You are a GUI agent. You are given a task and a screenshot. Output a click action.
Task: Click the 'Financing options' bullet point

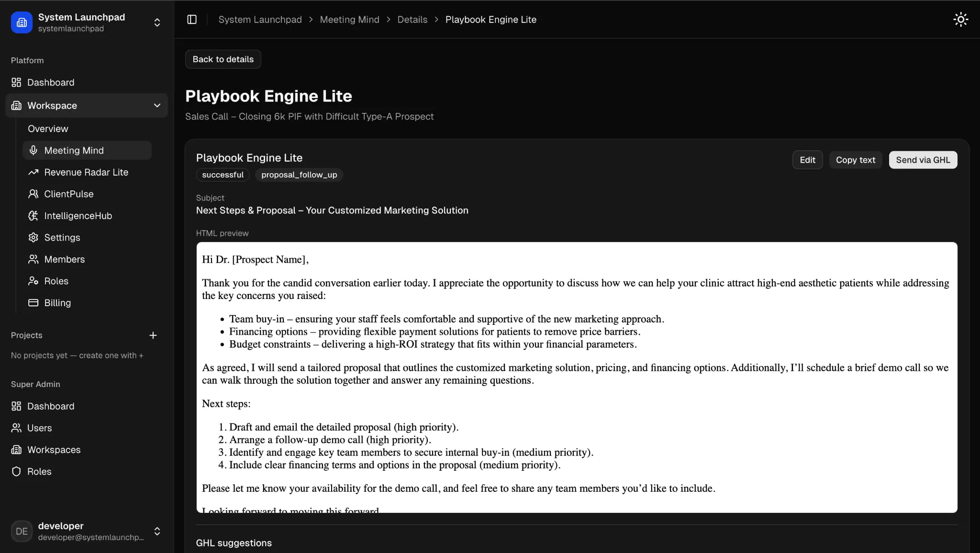434,332
